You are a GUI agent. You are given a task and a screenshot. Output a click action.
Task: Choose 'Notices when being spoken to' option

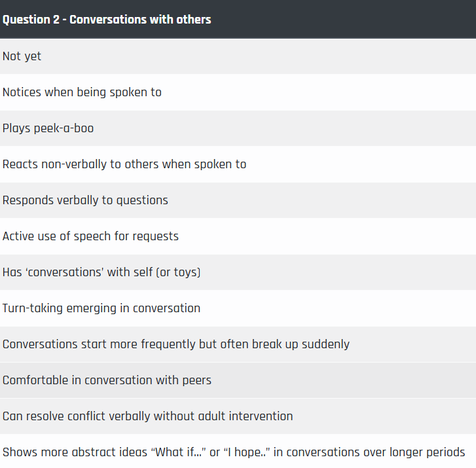[x=238, y=92]
